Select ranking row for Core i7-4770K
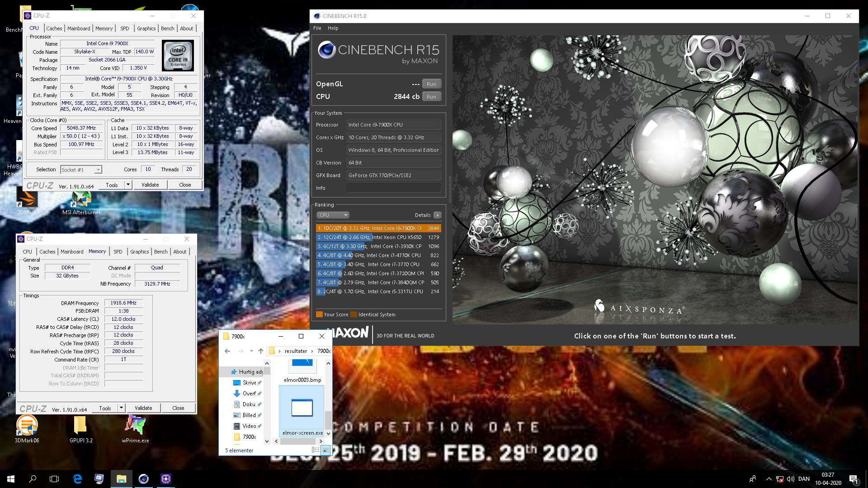The image size is (868, 488). [x=378, y=255]
